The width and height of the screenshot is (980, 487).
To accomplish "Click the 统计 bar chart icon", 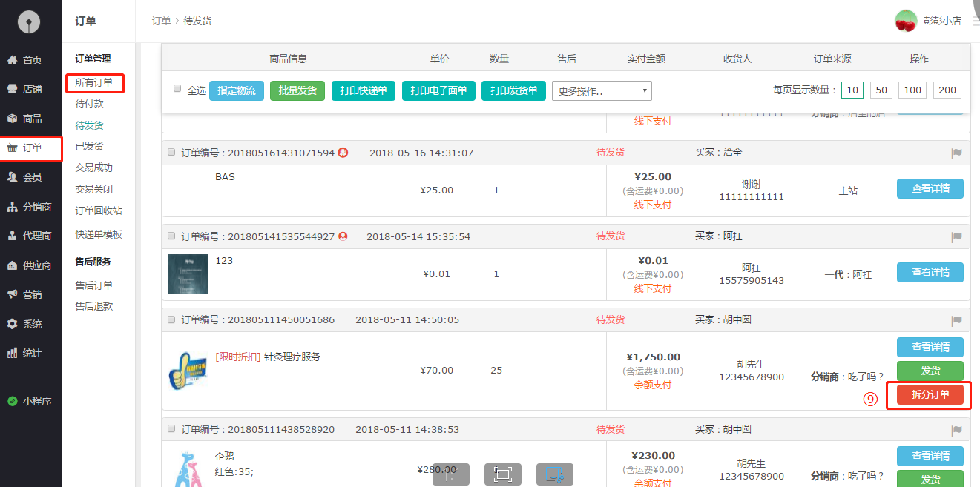I will pyautogui.click(x=12, y=354).
